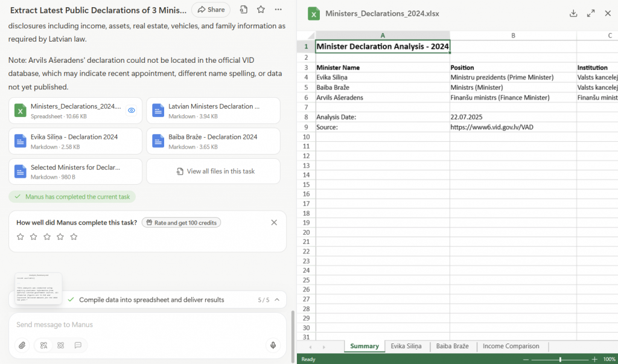Select column A header
This screenshot has height=364, width=618.
(383, 36)
